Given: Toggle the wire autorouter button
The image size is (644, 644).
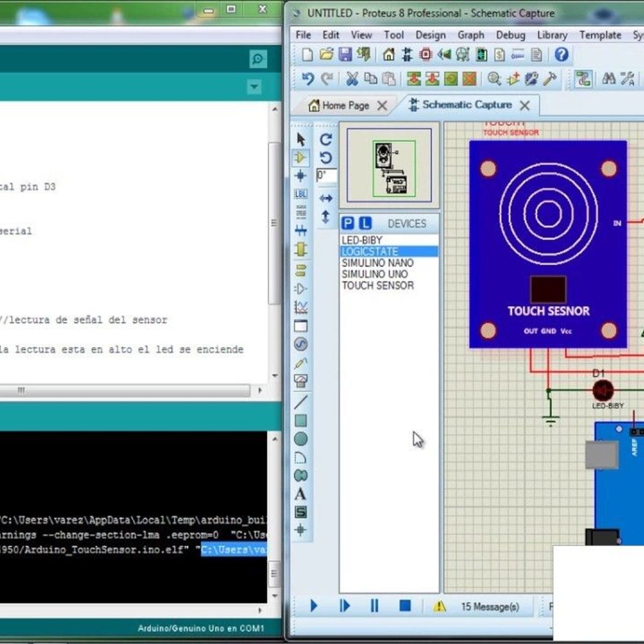Looking at the screenshot, I should click(x=583, y=79).
